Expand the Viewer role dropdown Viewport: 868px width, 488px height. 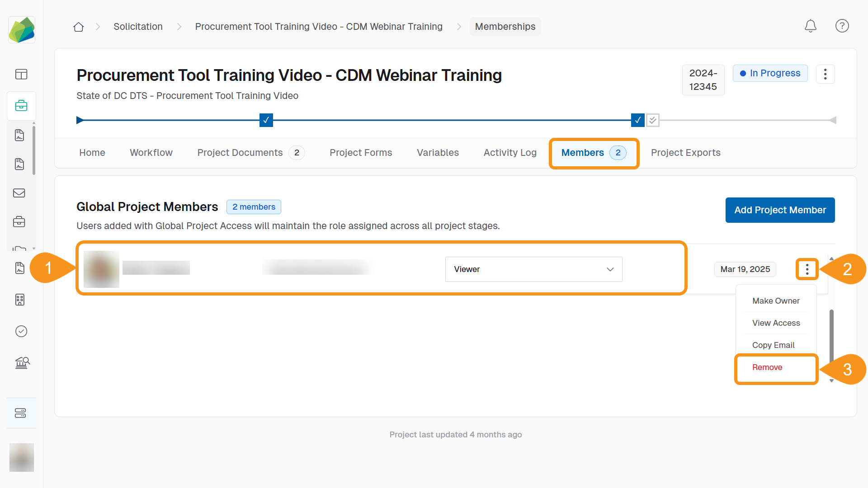[533, 269]
